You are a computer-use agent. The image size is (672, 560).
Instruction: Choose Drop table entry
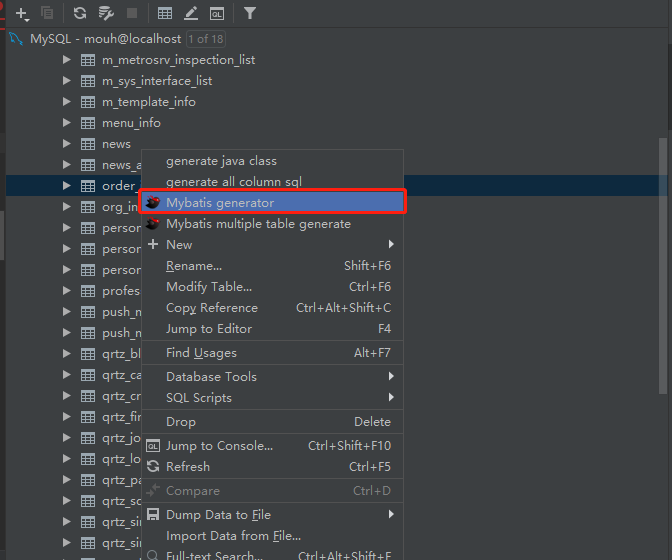point(272,422)
